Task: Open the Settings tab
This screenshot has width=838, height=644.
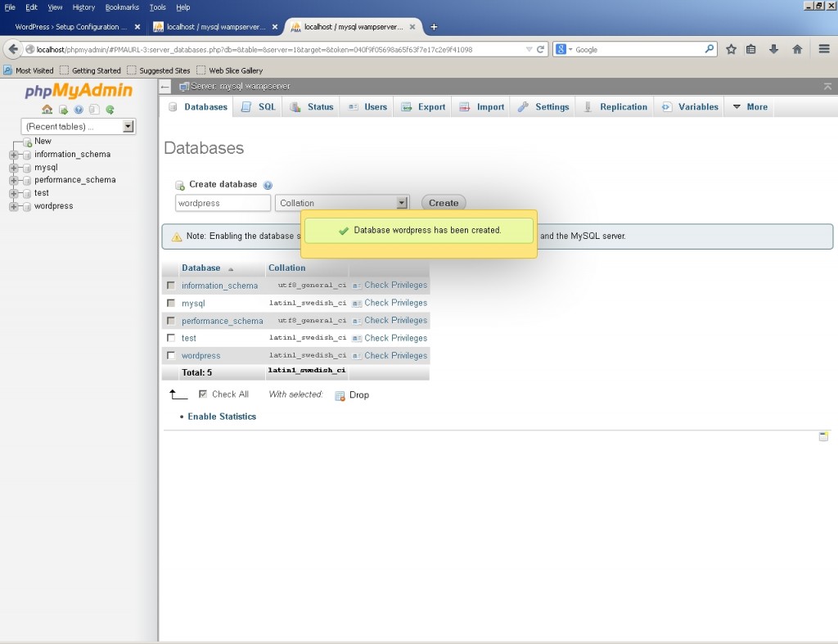Action: point(543,107)
